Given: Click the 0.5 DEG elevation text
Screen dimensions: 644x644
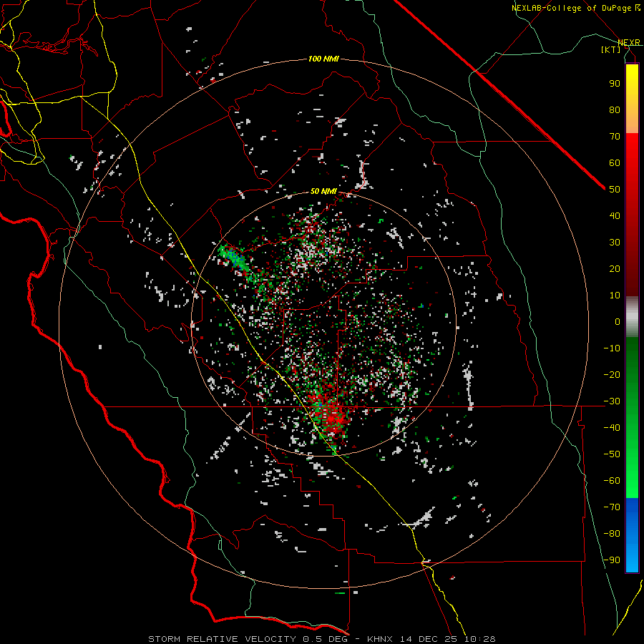Looking at the screenshot, I should point(326,639).
